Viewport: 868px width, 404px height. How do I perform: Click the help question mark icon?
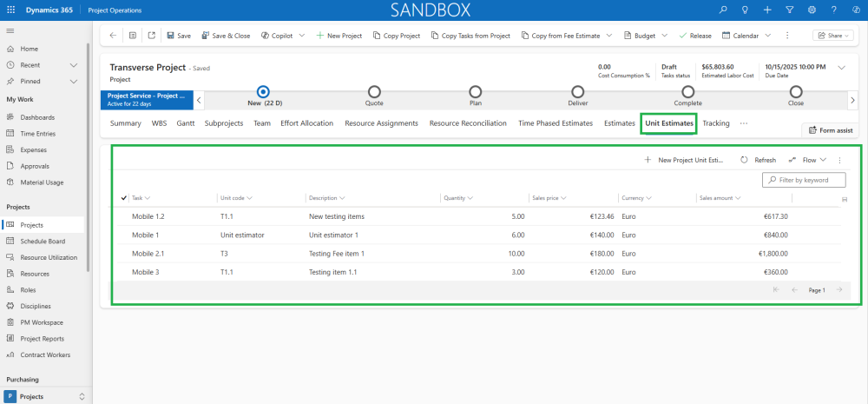pos(834,10)
